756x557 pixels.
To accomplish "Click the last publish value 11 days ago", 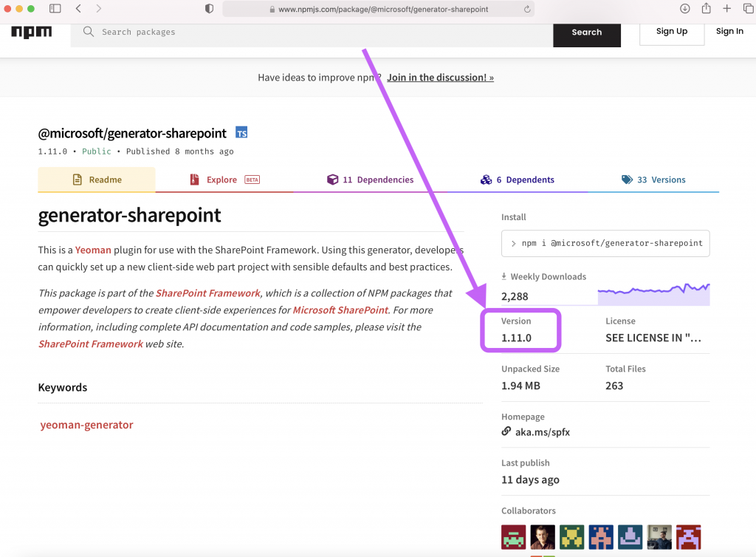I will pos(530,480).
